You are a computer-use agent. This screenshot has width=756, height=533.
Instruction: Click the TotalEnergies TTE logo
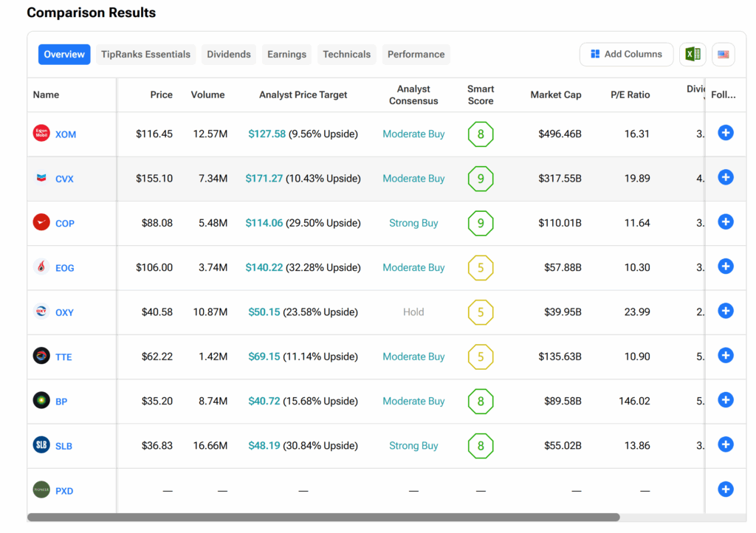coord(41,357)
